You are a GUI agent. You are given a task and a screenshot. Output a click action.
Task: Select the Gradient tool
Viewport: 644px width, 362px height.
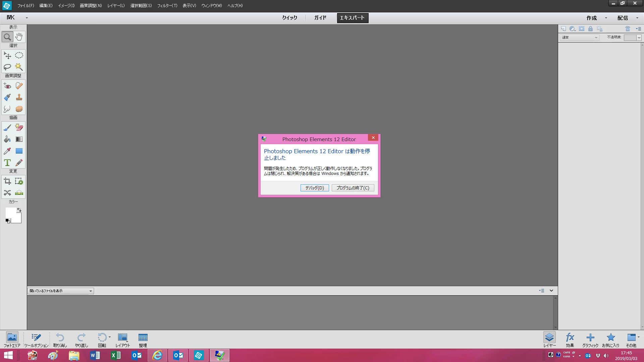click(19, 139)
